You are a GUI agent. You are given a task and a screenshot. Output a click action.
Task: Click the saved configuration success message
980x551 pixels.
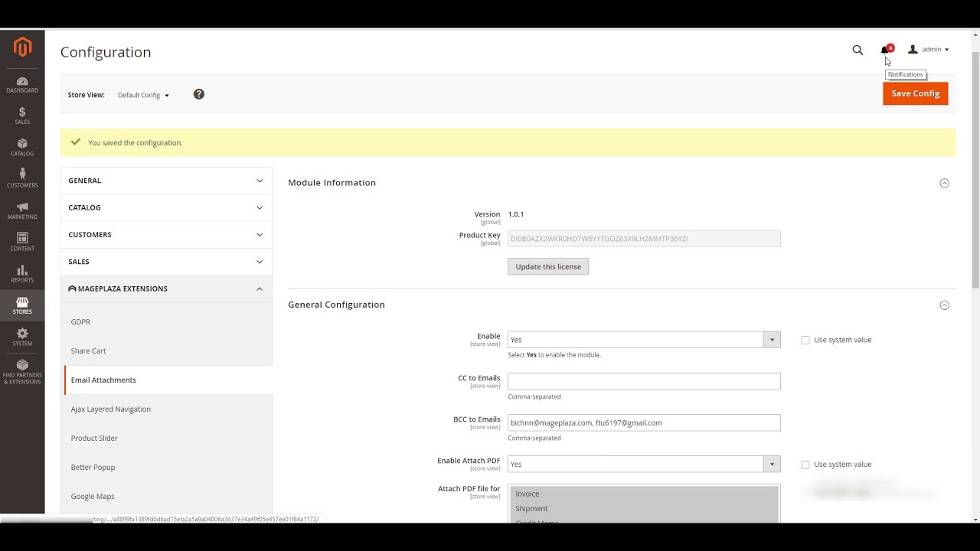click(508, 143)
